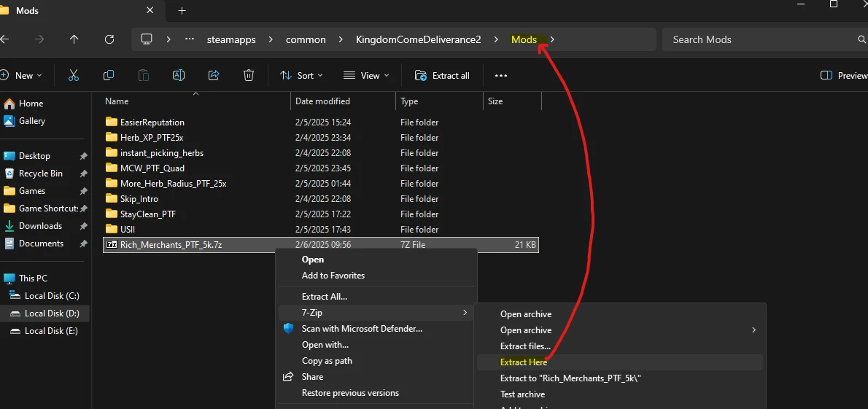Viewport: 868px width, 409px height.
Task: Open a new File Explorer tab
Action: coord(182,11)
